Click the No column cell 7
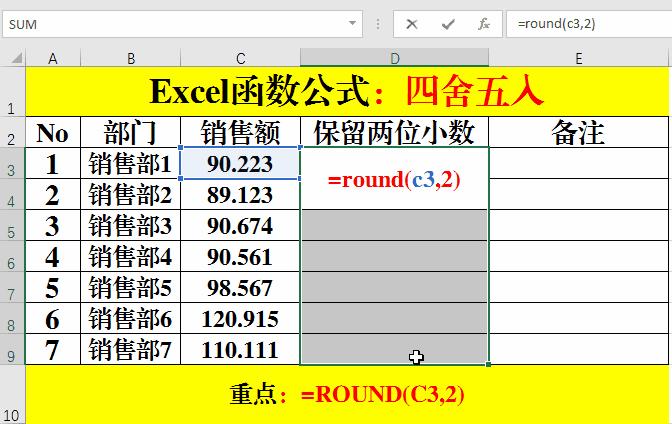 click(x=53, y=349)
